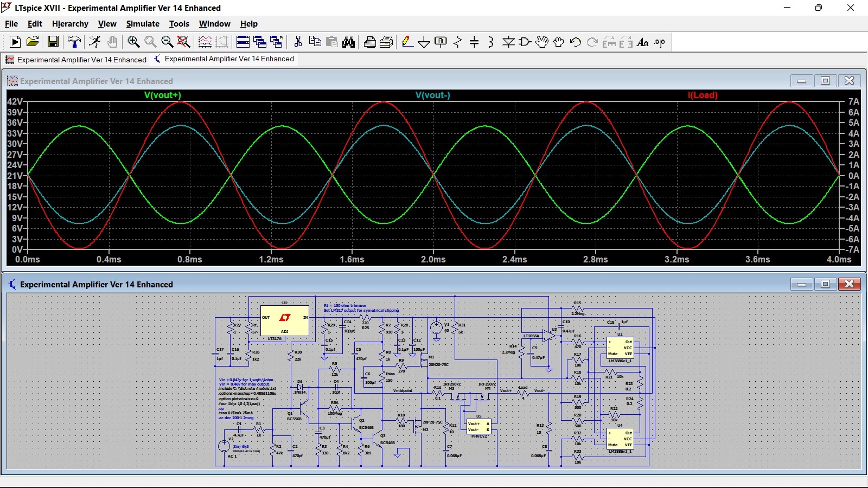868x488 pixels.
Task: Click the plain magnifier pan icon
Action: pyautogui.click(x=150, y=42)
